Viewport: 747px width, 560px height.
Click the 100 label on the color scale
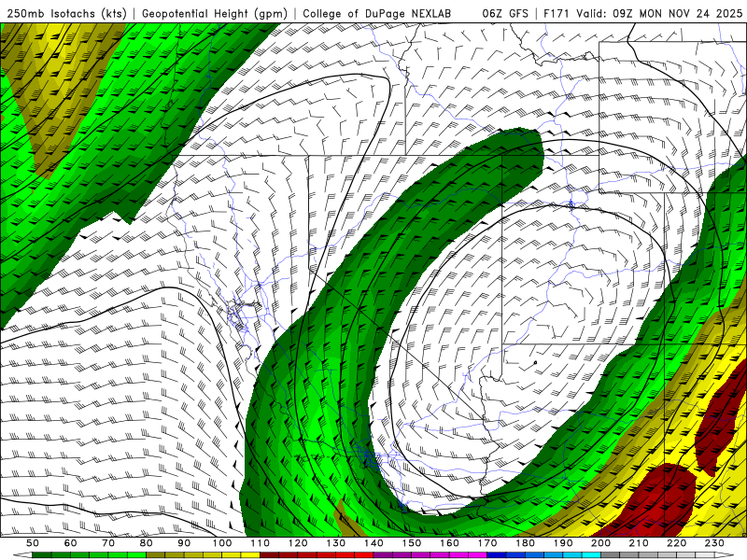click(222, 543)
